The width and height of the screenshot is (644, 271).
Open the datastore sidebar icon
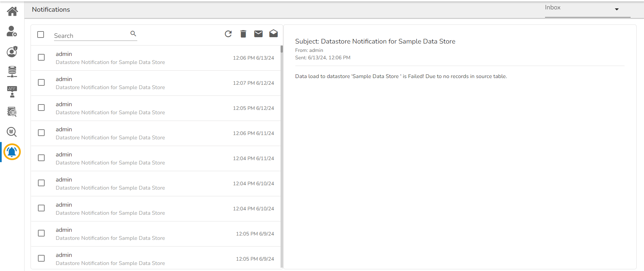click(x=12, y=72)
